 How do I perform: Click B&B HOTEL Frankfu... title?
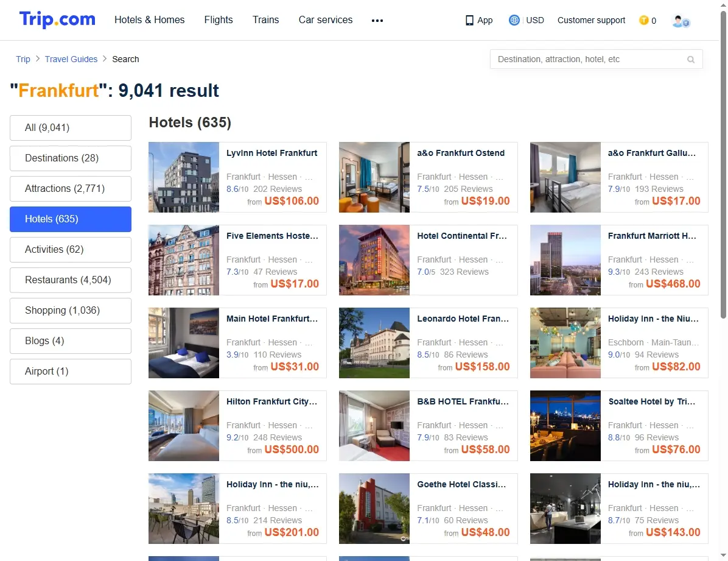(463, 401)
